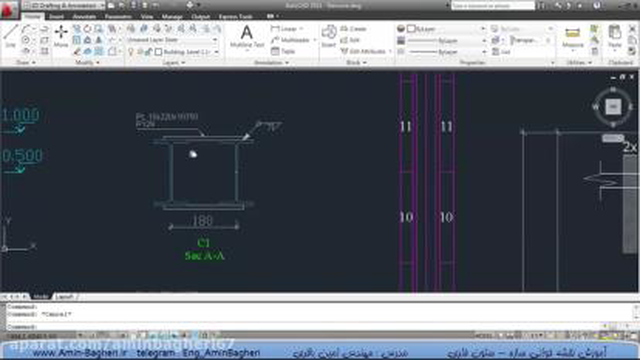Expand the Layers panel

(173, 62)
